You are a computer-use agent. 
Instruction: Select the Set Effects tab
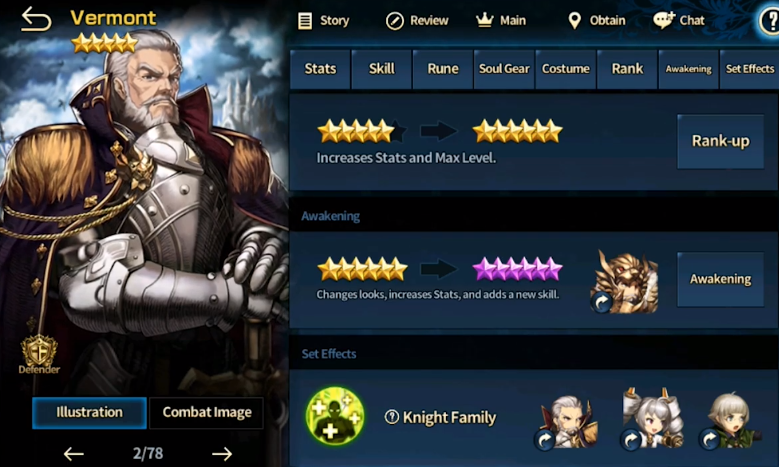tap(749, 69)
